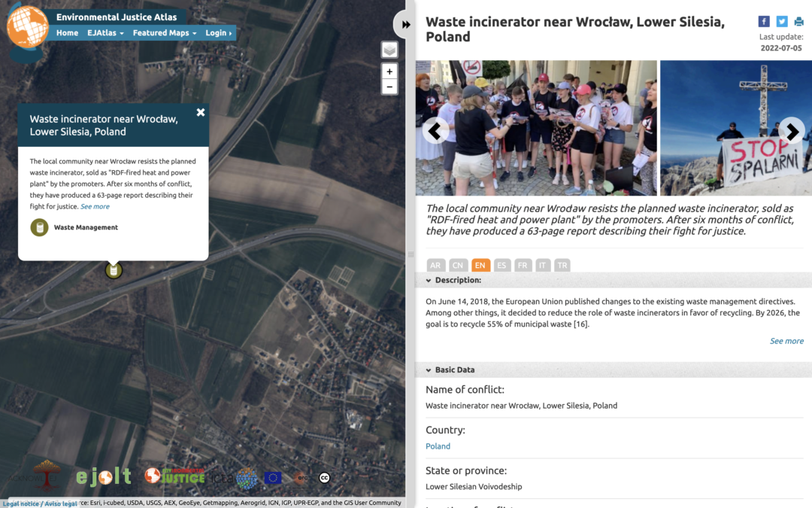Go to the Home page
Image resolution: width=812 pixels, height=508 pixels.
coord(68,32)
